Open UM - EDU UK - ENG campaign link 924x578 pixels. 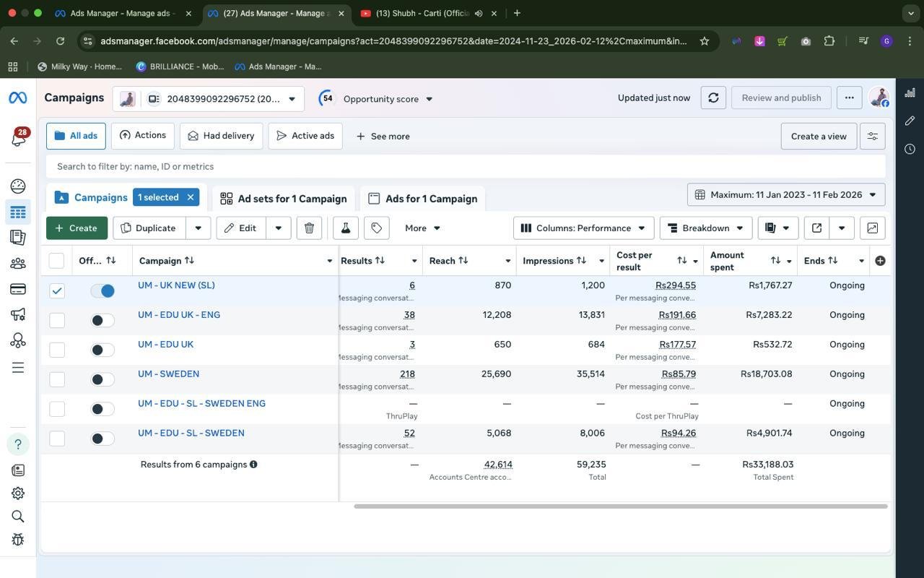point(179,315)
